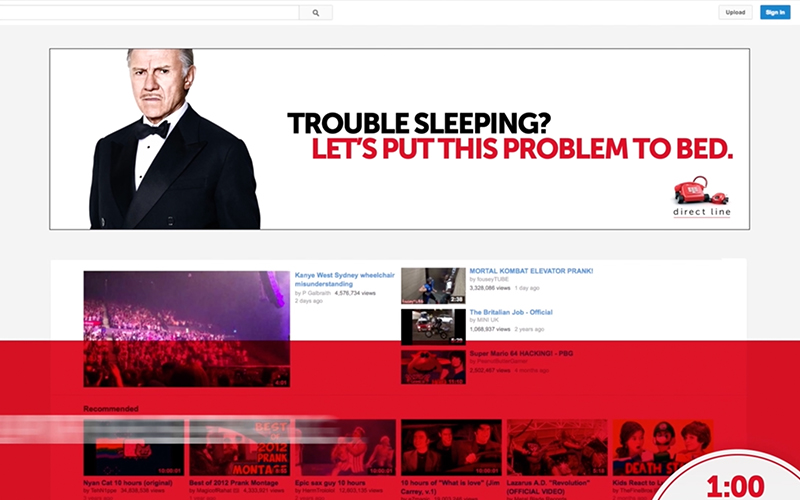Screen dimensions: 800x500
Task: Open The Britalian Job video thumbnail
Action: pos(433,327)
